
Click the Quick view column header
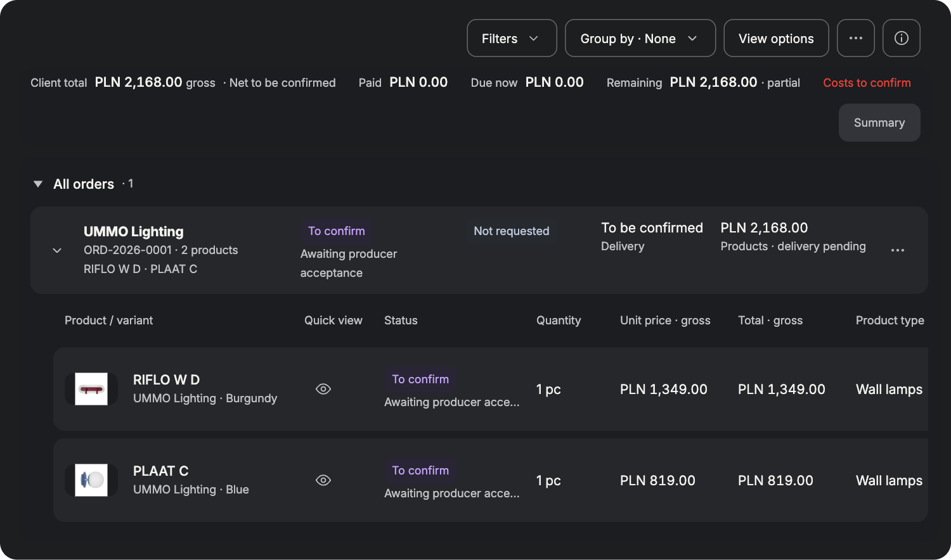tap(333, 321)
